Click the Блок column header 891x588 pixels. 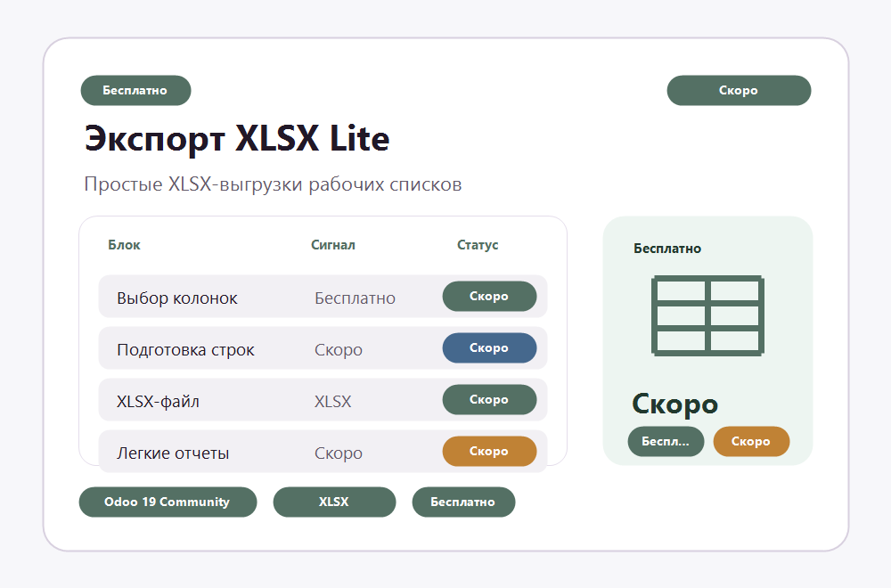click(125, 245)
